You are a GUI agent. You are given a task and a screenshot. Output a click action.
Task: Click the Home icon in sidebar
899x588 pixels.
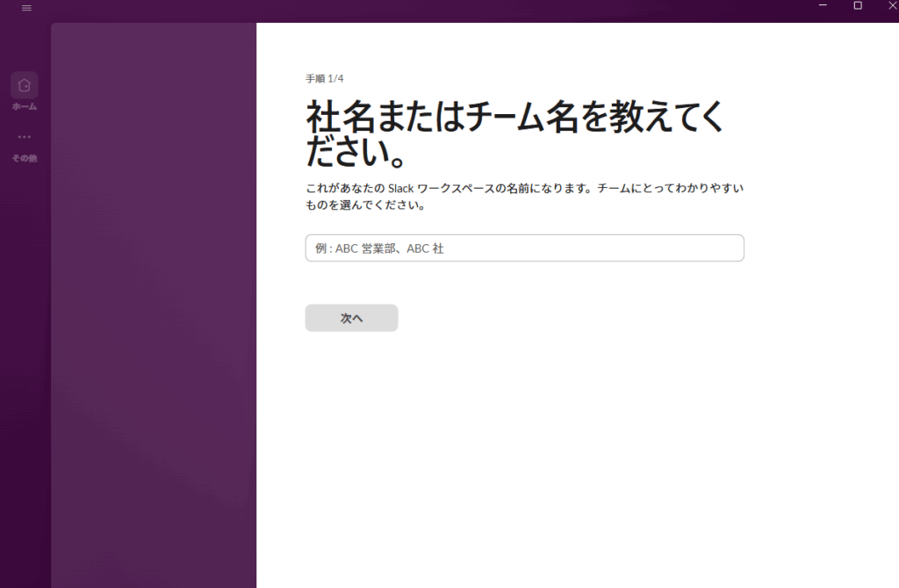pos(25,85)
